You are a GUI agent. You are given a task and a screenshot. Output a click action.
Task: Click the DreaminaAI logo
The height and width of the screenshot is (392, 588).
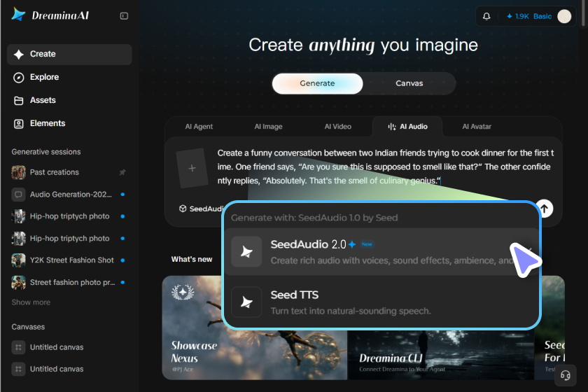click(x=50, y=15)
